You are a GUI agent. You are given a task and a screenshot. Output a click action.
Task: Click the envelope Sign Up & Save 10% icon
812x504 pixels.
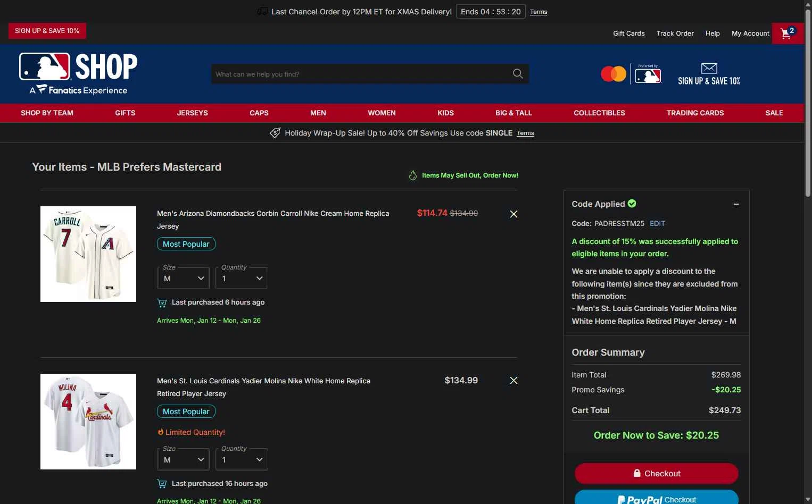(709, 68)
